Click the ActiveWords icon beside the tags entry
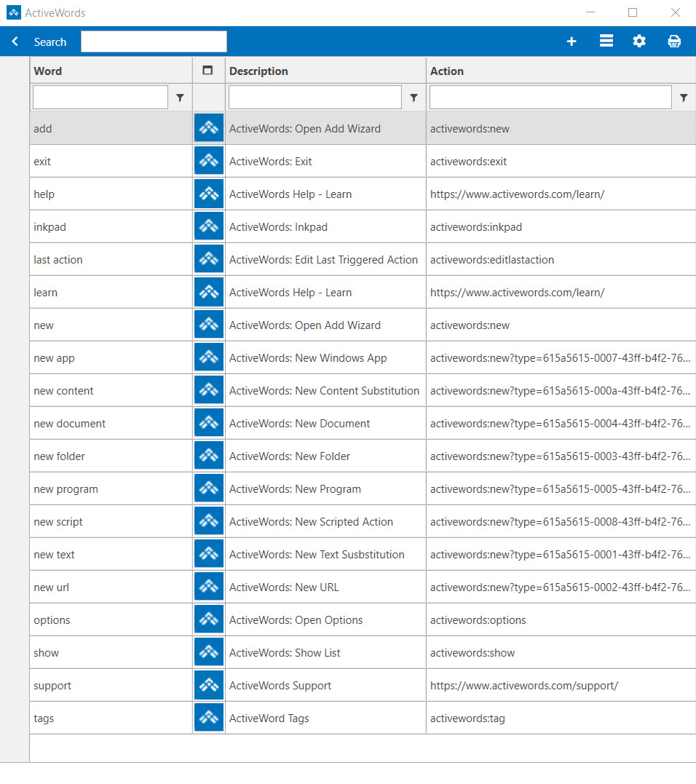The width and height of the screenshot is (696, 784). pos(208,717)
